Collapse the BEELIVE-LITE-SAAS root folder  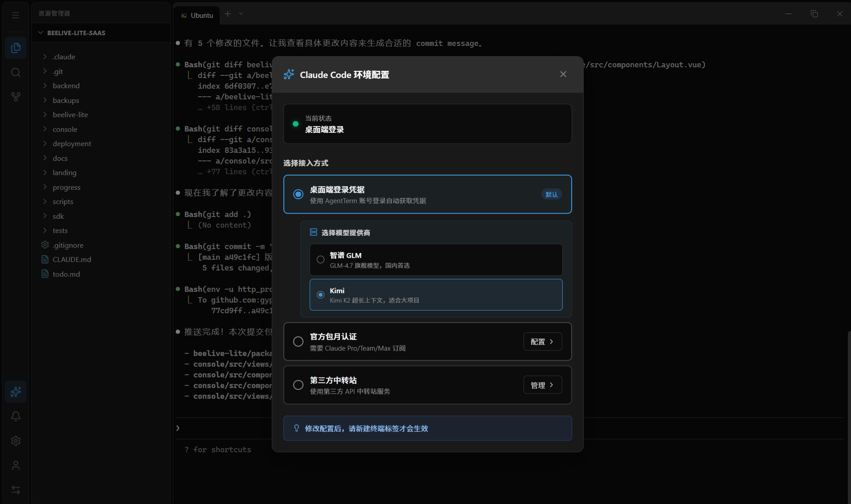pos(101,33)
